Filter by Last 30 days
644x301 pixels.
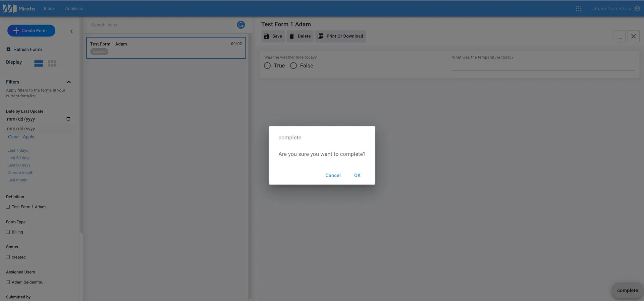click(19, 158)
